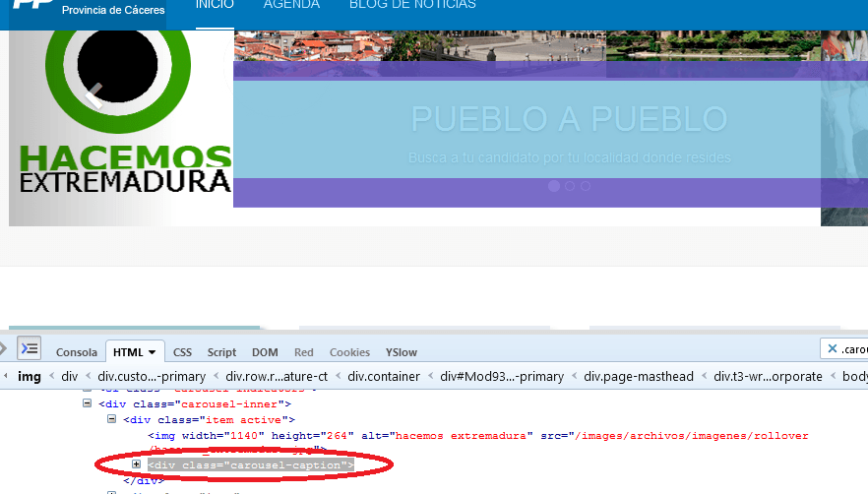This screenshot has width=868, height=494.
Task: Open the Red network panel tab
Action: [303, 352]
